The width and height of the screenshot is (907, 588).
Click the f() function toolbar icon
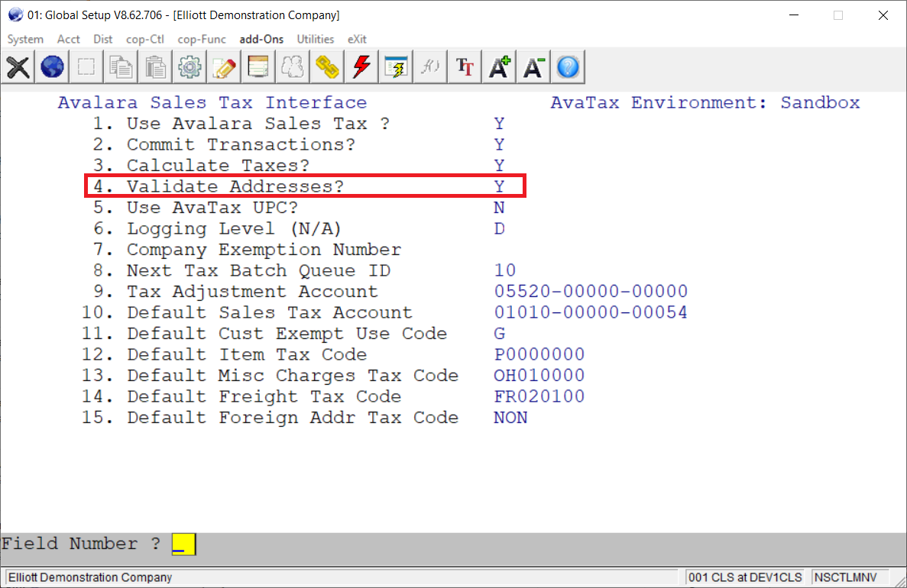coord(429,67)
